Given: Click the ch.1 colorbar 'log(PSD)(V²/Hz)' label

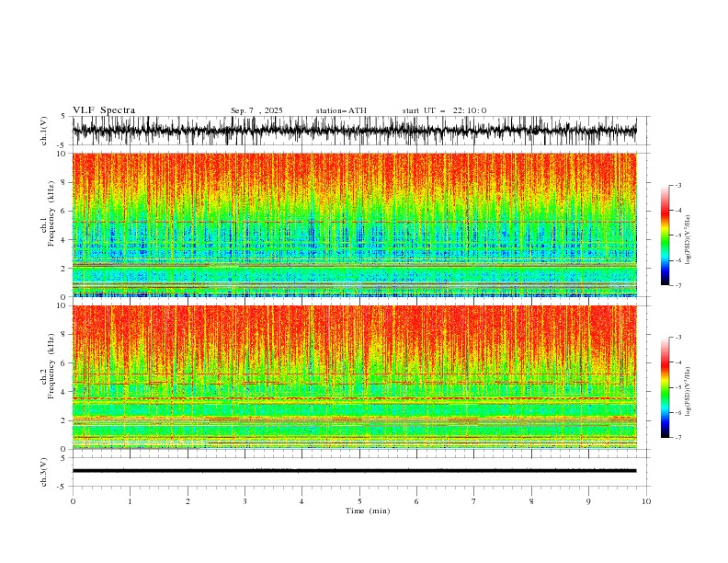Looking at the screenshot, I should click(x=688, y=240).
